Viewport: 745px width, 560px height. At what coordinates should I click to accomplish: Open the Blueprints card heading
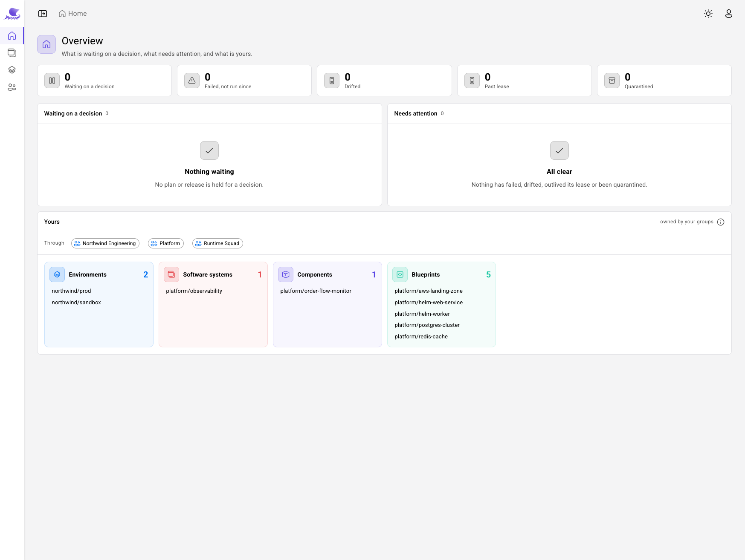pos(426,274)
